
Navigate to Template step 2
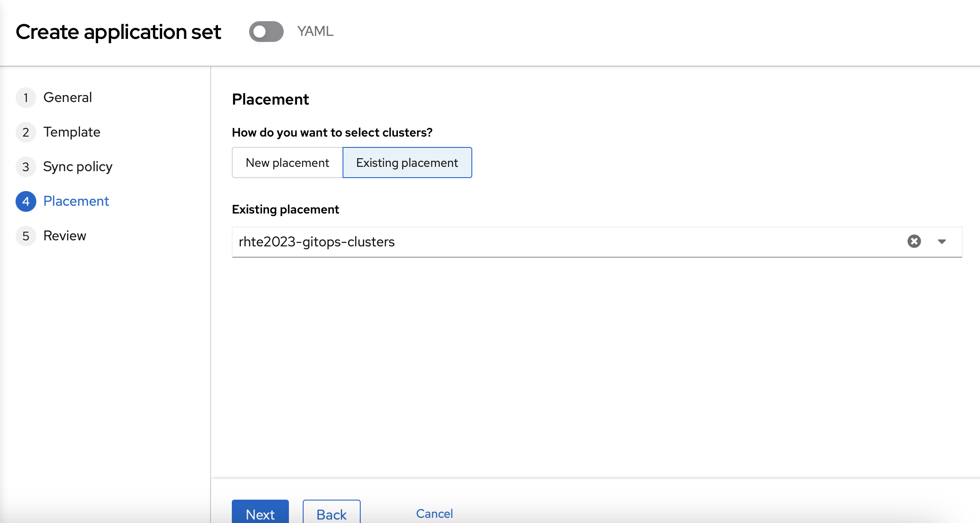(71, 131)
